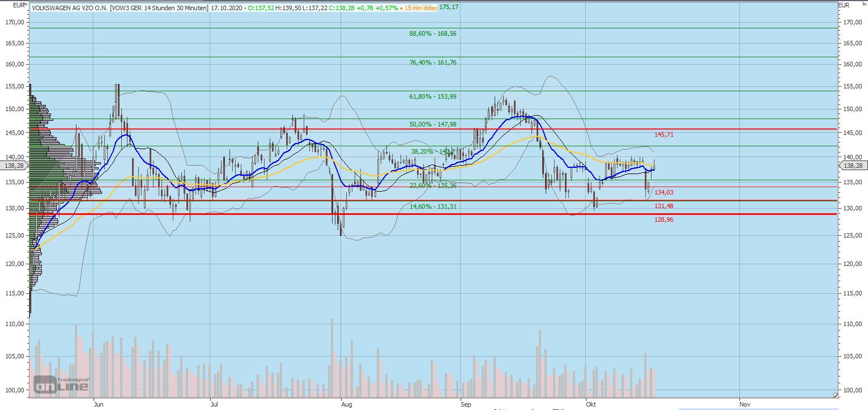Select the Fibonacci label "50,00% - 147,98"

click(x=433, y=124)
